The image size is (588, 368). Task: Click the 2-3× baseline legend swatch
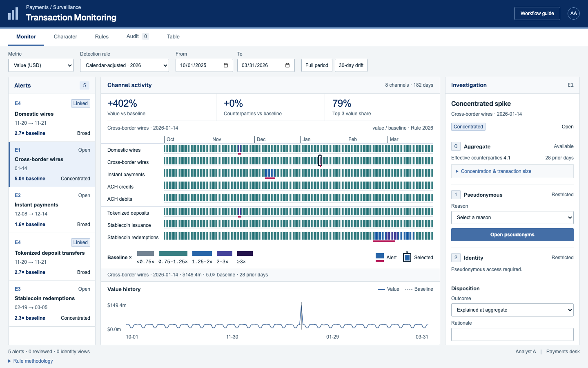[225, 254]
